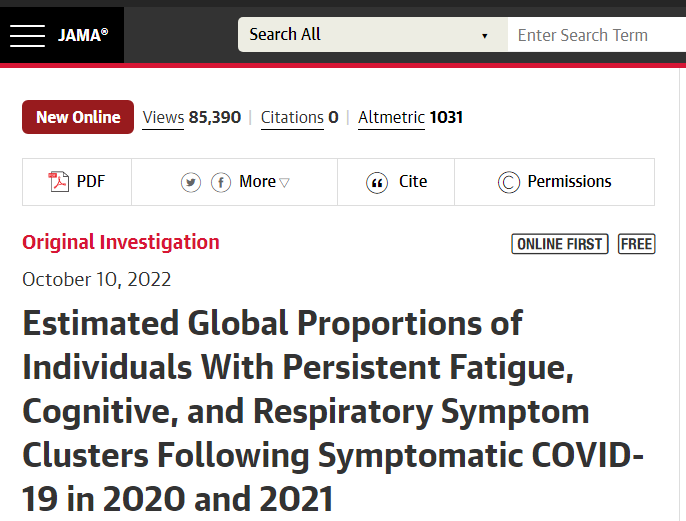
Task: Click the copyright Permissions icon
Action: 509,182
